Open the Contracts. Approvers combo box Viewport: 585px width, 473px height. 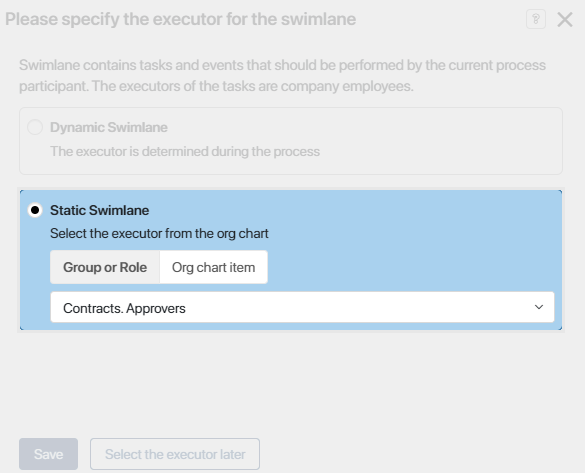coord(302,307)
